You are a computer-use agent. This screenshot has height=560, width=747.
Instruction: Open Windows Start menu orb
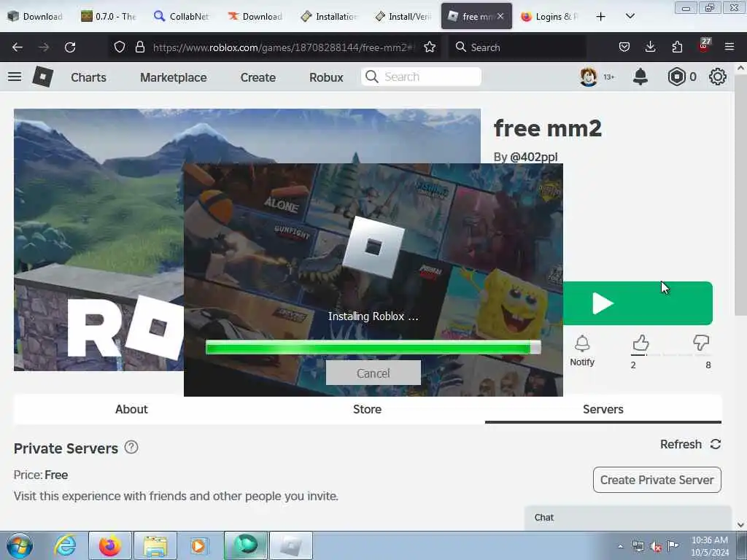pos(20,545)
